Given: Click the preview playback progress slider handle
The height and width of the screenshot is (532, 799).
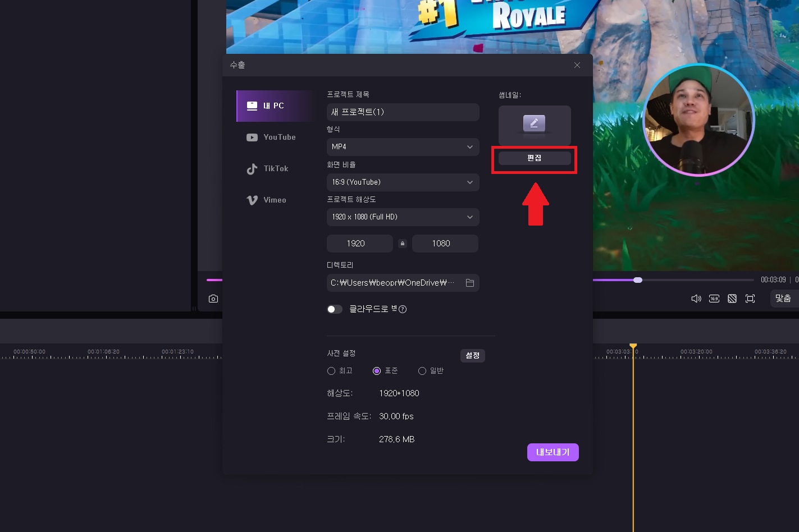Looking at the screenshot, I should point(638,280).
